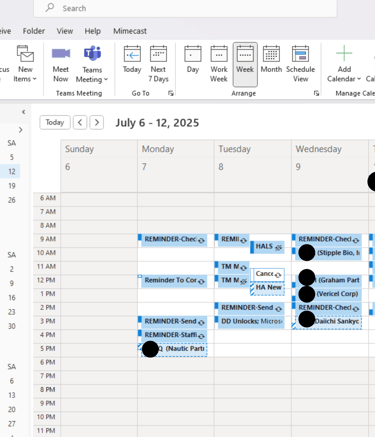Click the Today button above the calendar

(x=55, y=122)
